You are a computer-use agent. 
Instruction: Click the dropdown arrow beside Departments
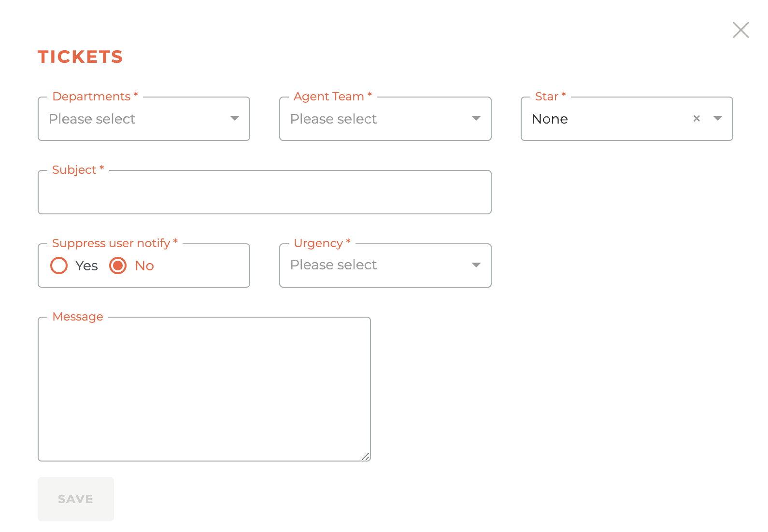[x=235, y=117]
